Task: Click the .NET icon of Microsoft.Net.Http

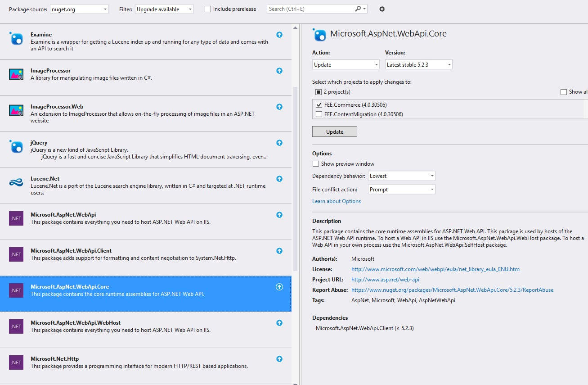Action: [16, 362]
